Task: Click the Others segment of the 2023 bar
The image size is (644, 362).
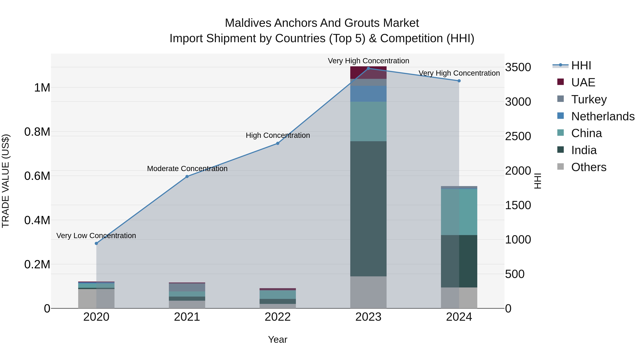Action: pos(368,292)
